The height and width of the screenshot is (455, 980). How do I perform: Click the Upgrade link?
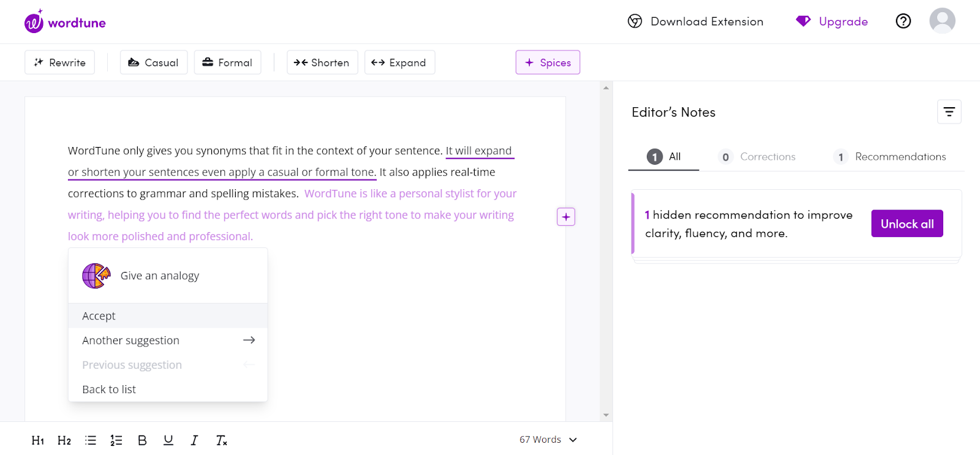coord(832,21)
